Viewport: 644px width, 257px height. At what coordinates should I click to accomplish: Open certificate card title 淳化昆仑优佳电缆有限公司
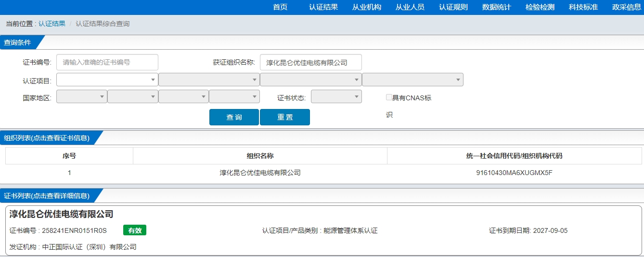(62, 214)
